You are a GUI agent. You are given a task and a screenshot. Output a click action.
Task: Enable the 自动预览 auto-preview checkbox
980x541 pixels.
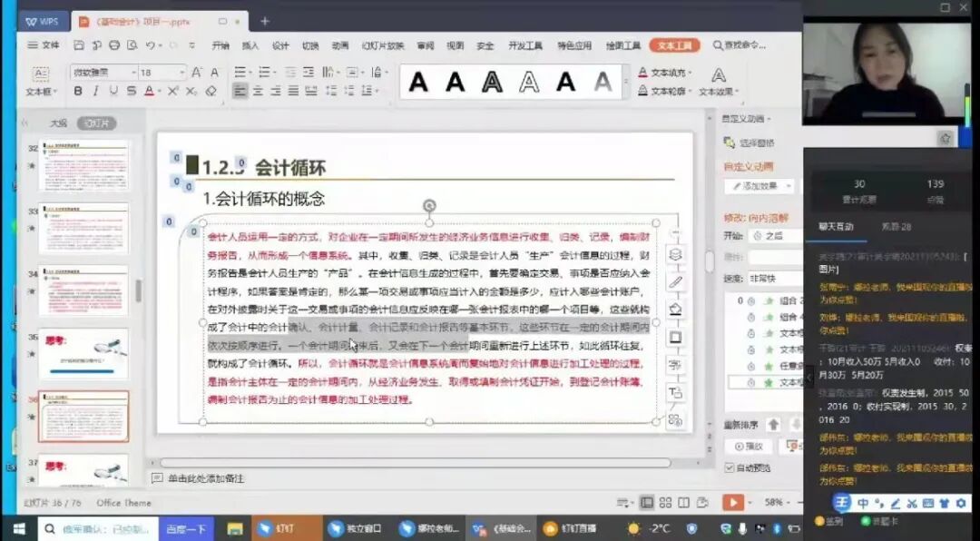[729, 467]
